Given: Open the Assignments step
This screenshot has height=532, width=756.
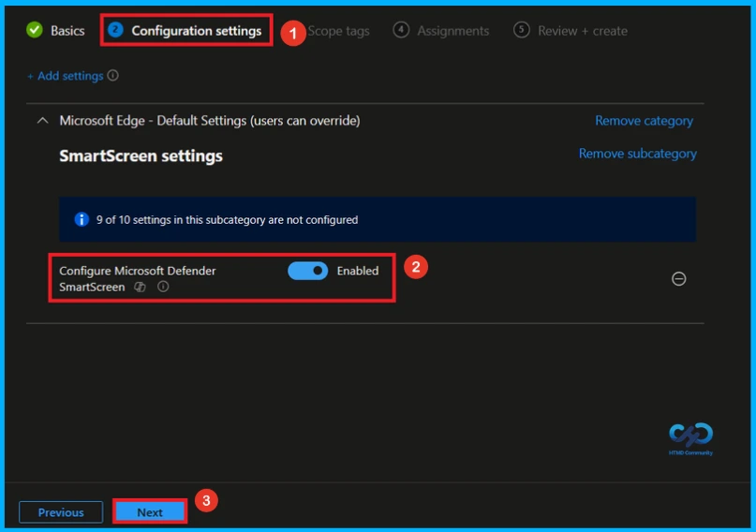Looking at the screenshot, I should point(441,30).
